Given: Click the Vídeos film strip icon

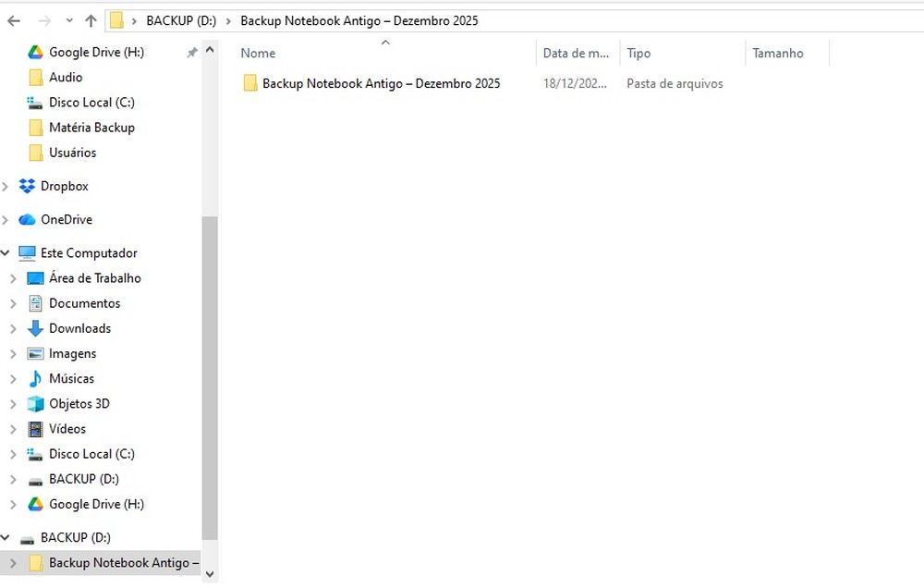Looking at the screenshot, I should coord(35,429).
